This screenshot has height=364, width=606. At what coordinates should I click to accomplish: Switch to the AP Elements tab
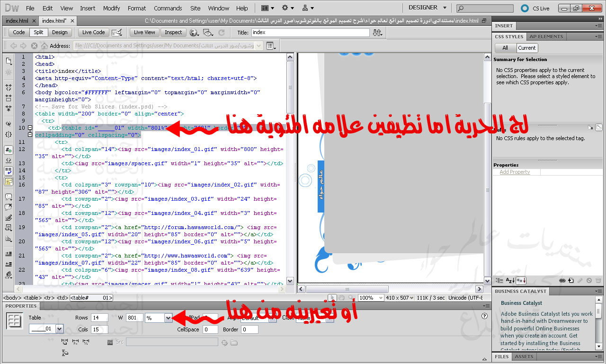[x=546, y=36]
